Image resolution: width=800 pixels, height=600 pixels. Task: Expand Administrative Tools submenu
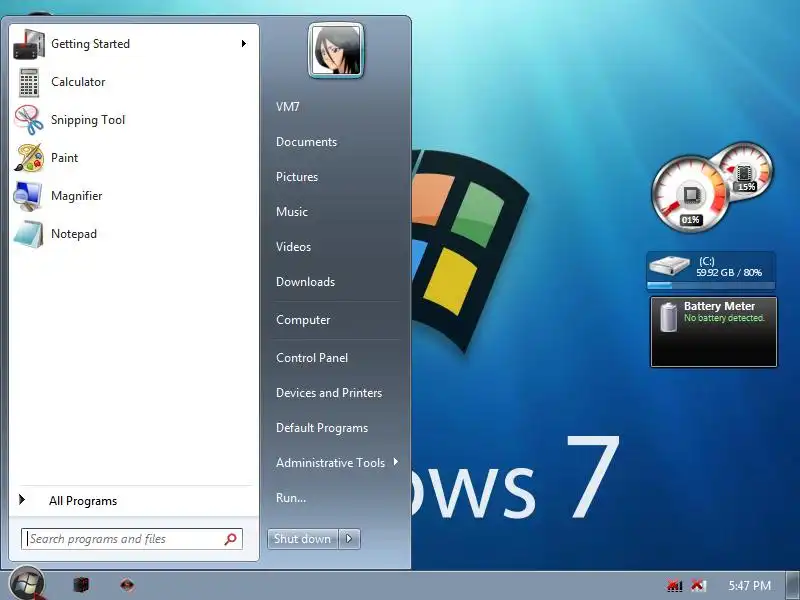337,463
